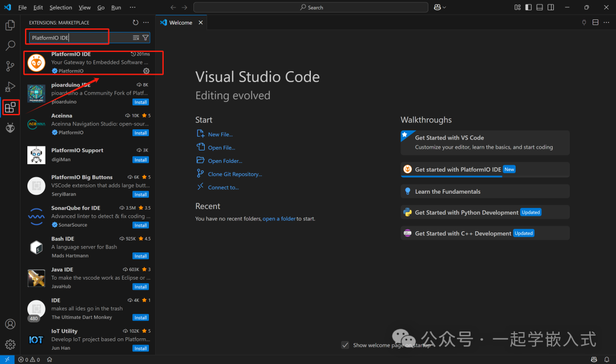616x364 pixels.
Task: Open the View menu
Action: [x=84, y=7]
